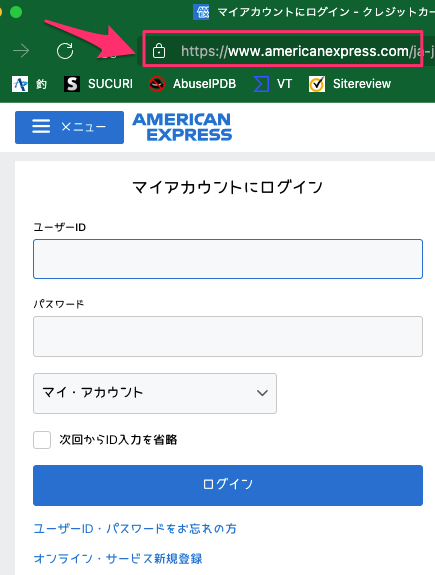Select the マイアカウントにログイン browser tab
This screenshot has height=575, width=435.
click(x=314, y=12)
